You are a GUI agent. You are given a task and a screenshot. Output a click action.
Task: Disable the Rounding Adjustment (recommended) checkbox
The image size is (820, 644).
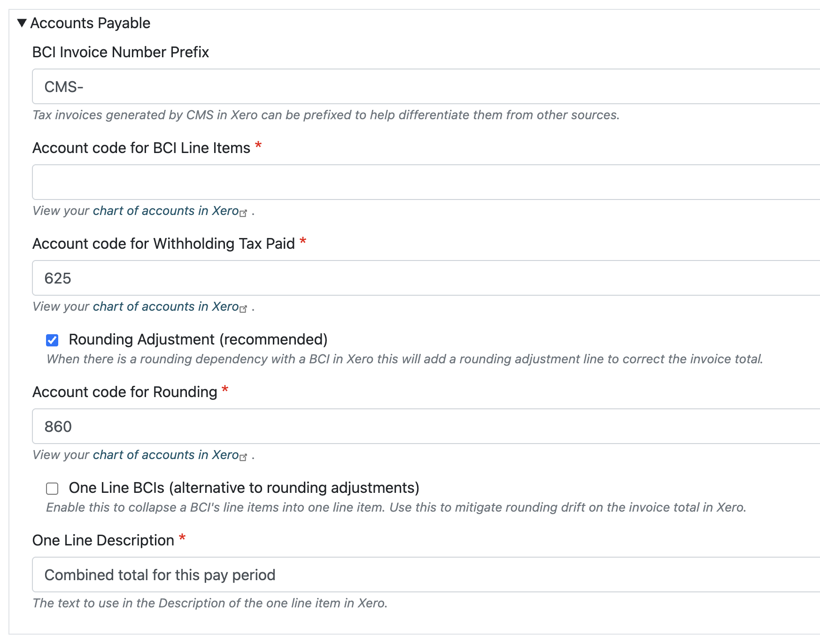[x=52, y=339]
